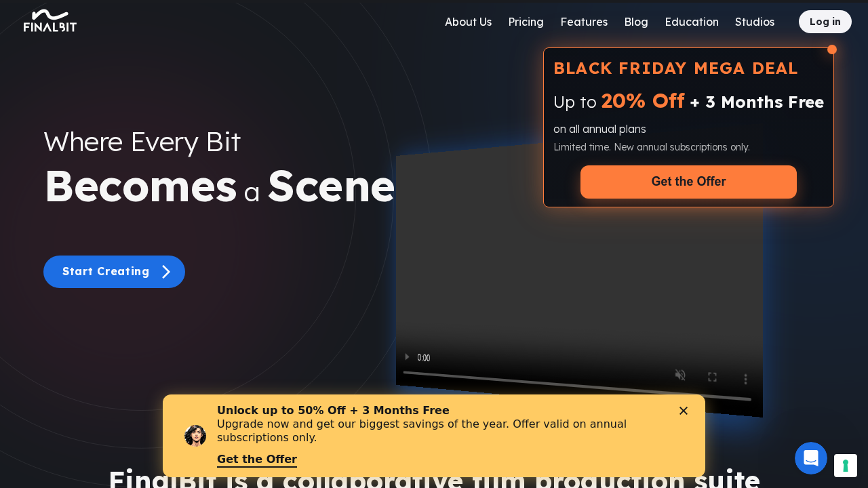Screen dimensions: 868x488
Task: Go to the Pricing page
Action: [x=526, y=22]
